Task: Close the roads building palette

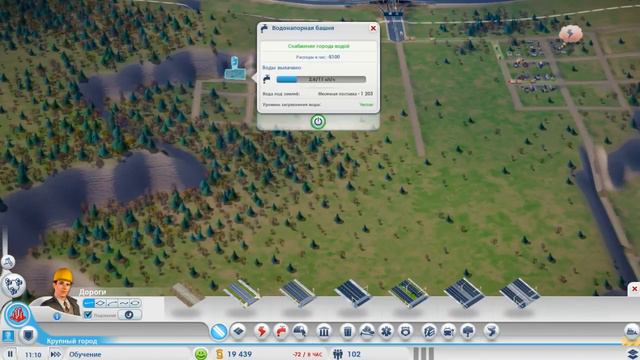Action: tap(634, 289)
